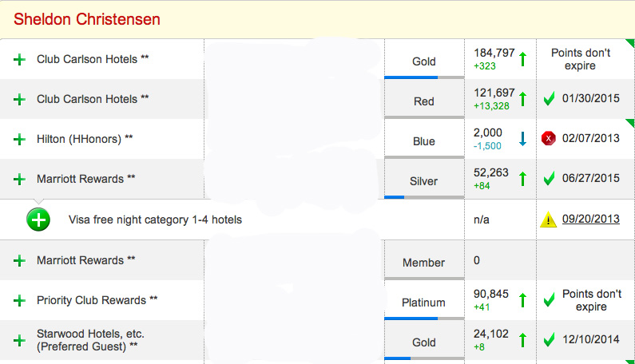Click the round green plus button beside Visa free night
The width and height of the screenshot is (635, 364).
(38, 220)
